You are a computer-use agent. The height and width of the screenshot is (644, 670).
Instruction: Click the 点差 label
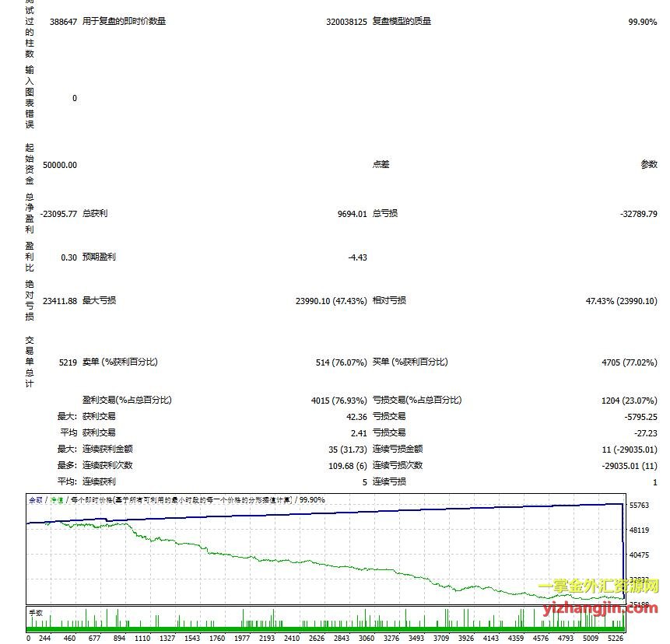[x=381, y=165]
